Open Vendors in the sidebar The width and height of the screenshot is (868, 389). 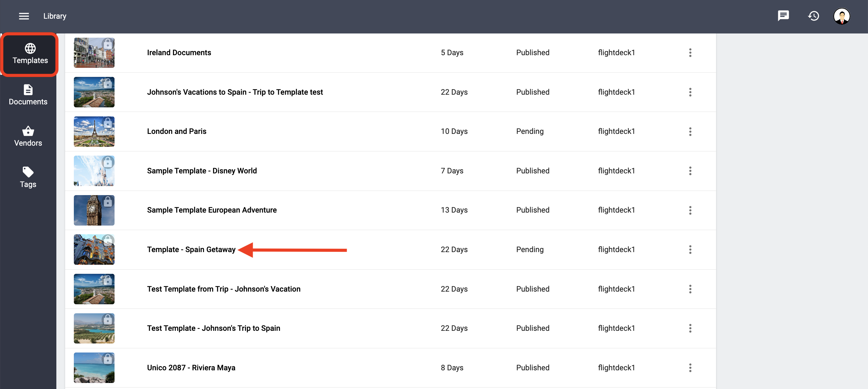(28, 136)
